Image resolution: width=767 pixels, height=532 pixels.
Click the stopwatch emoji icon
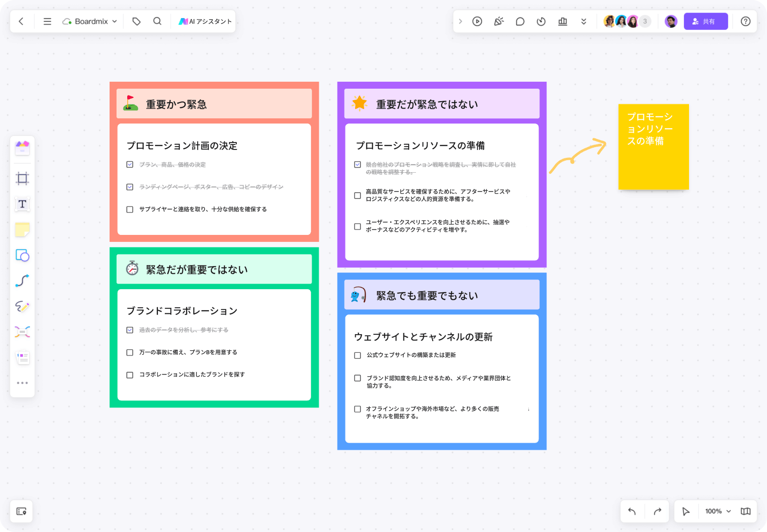132,268
